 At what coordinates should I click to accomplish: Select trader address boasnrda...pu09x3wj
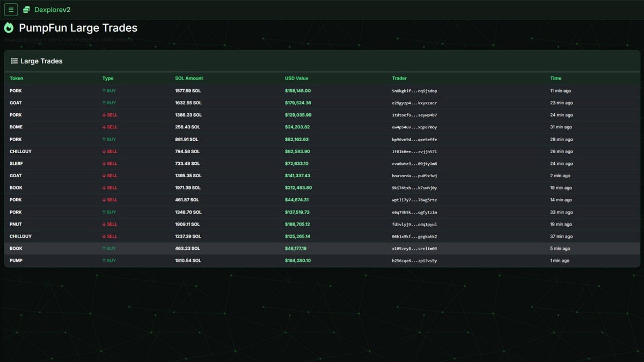pos(414,176)
